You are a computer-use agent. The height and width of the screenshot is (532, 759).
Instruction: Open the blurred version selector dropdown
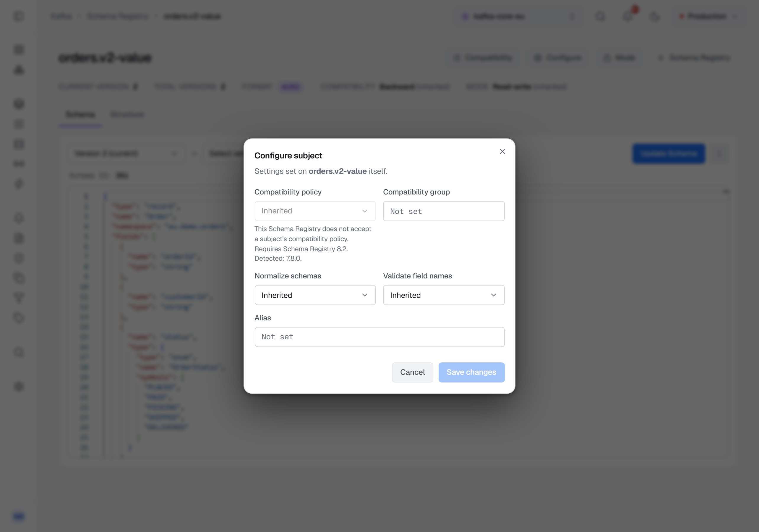pyautogui.click(x=126, y=153)
